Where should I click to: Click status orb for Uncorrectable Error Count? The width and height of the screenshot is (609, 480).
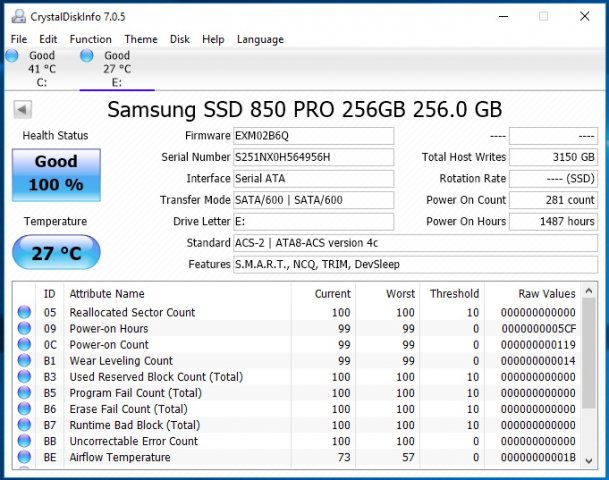(24, 441)
